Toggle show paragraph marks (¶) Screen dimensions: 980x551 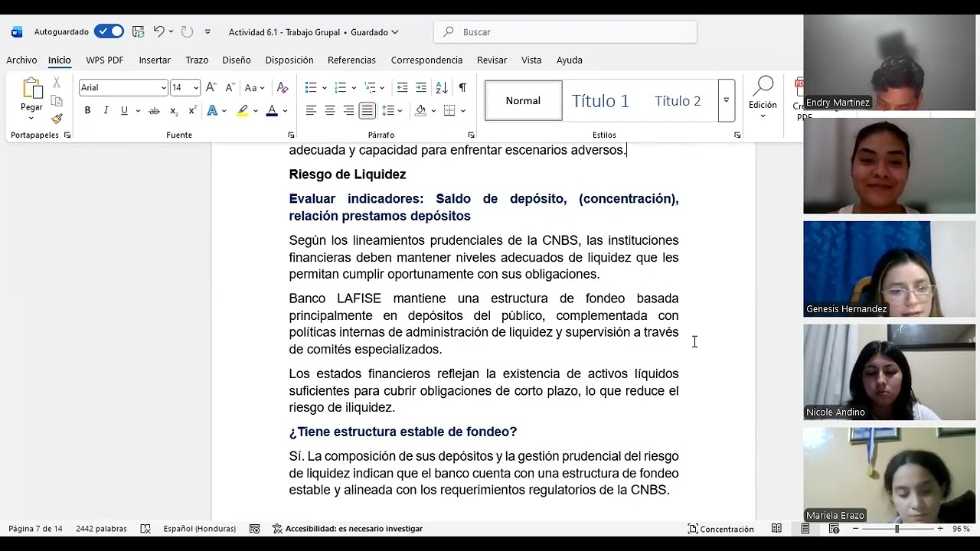click(x=462, y=87)
